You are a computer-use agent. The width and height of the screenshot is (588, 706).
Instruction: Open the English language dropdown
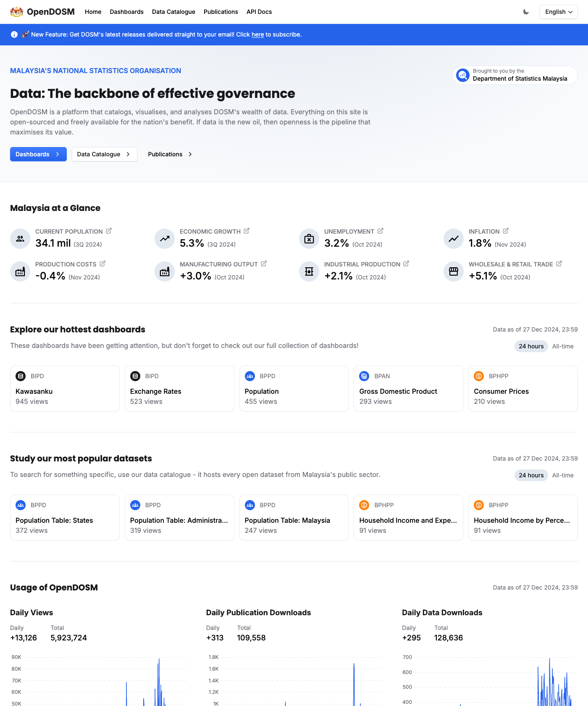(x=559, y=12)
